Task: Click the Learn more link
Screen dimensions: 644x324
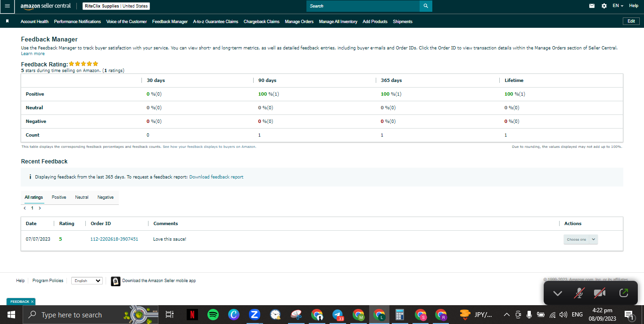Action: coord(33,54)
